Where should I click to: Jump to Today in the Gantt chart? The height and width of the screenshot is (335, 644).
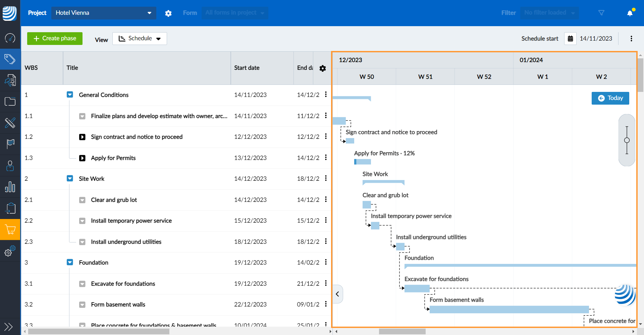pos(610,98)
